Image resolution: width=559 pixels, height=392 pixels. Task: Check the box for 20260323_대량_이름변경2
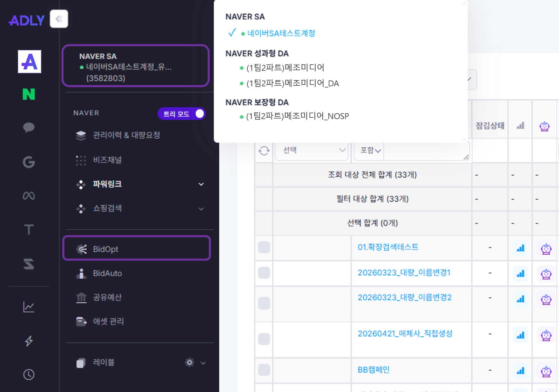coord(264,303)
